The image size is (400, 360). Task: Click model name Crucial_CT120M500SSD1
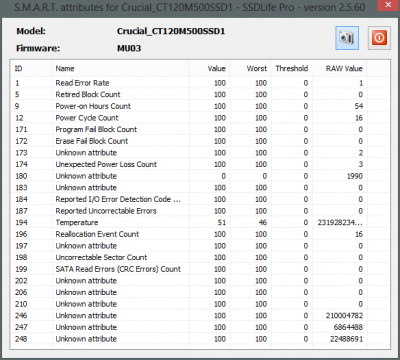pos(171,31)
